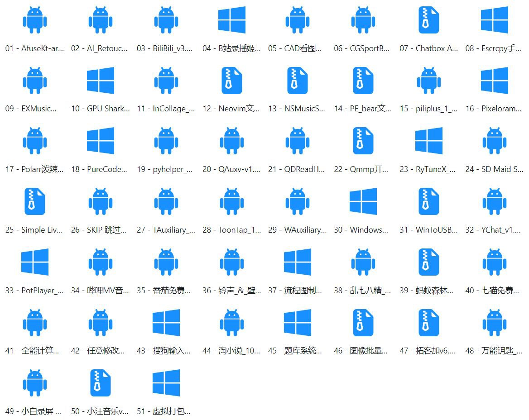The image size is (529, 420).
Task: Select the zip icon for 22 - Qmmp开
Action: click(x=363, y=141)
